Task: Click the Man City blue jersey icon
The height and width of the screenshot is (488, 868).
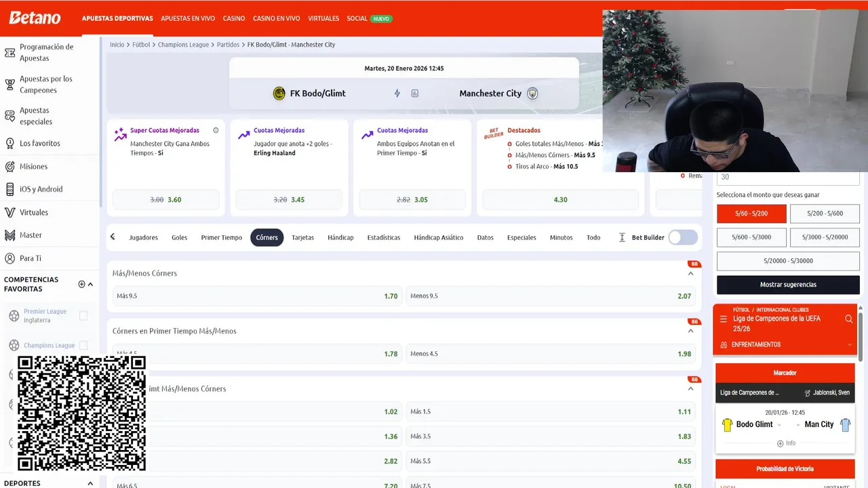Action: 845,424
